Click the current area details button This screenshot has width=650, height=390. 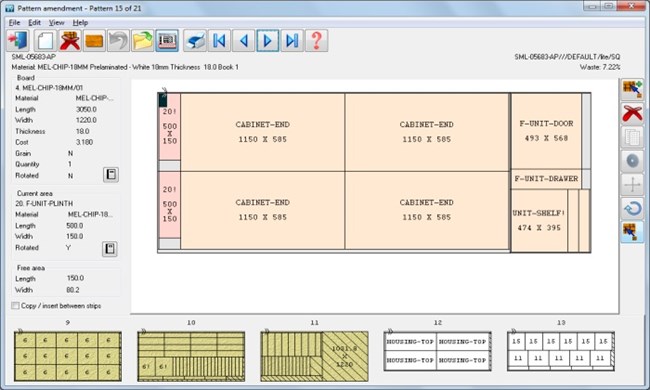click(110, 249)
